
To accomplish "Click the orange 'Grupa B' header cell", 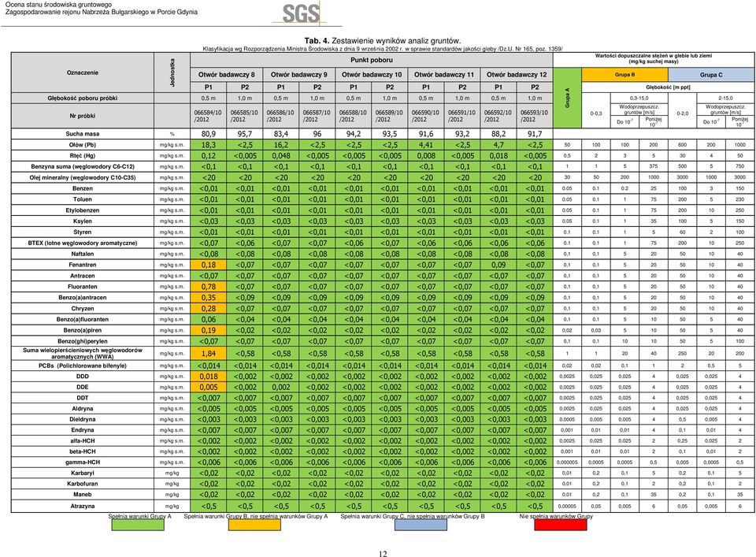I will (624, 75).
